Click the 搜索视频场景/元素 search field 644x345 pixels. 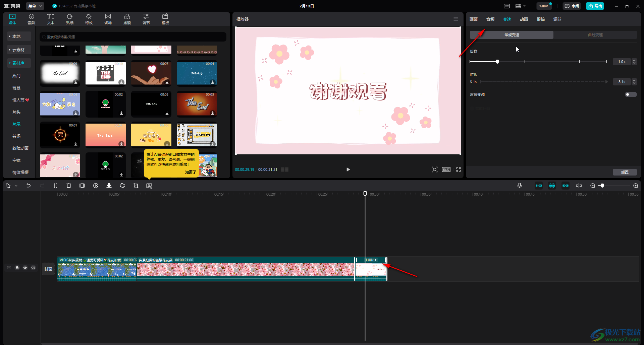[133, 37]
